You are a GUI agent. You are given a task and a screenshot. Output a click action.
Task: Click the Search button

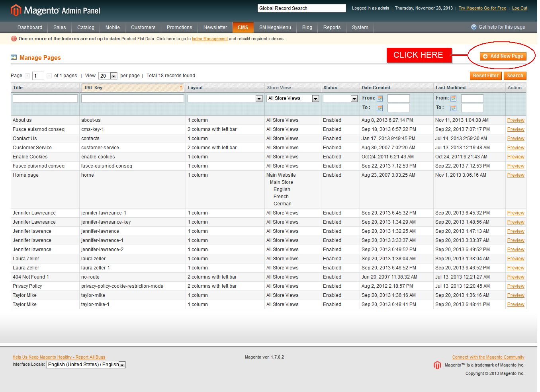[x=515, y=76]
